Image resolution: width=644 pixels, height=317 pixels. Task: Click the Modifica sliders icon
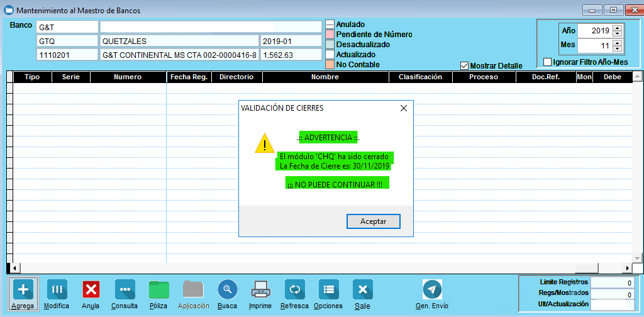[57, 289]
